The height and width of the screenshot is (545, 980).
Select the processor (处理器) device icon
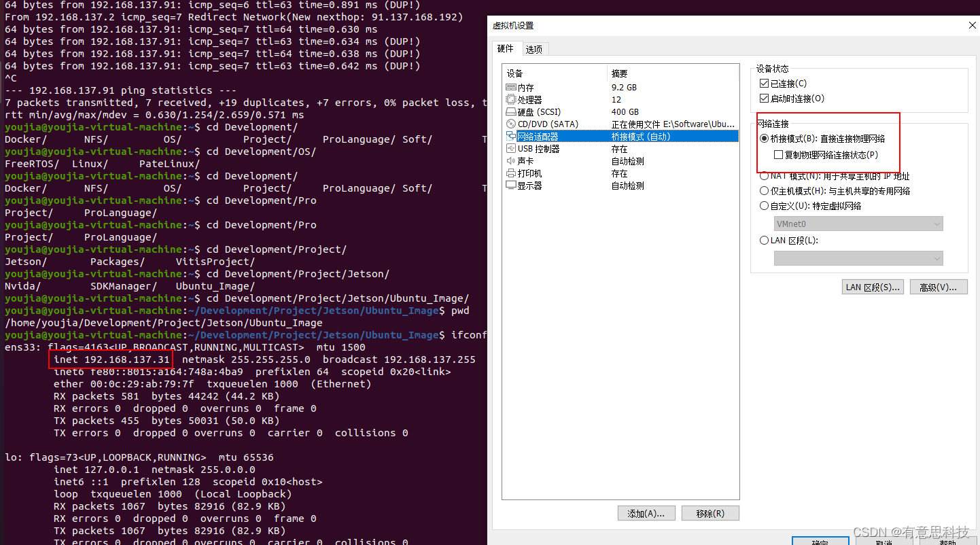point(511,100)
